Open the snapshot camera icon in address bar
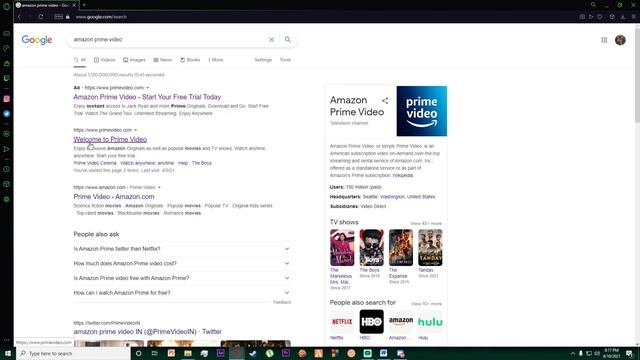This screenshot has height=360, width=640. tap(582, 17)
